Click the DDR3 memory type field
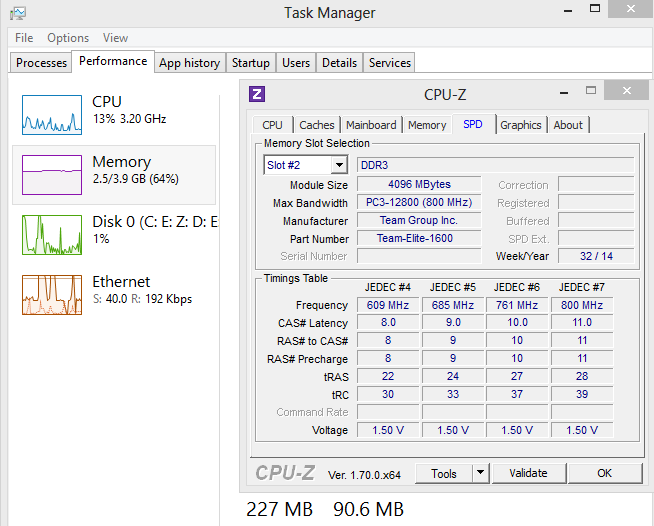Viewport: 654px width, 526px height. tap(496, 165)
